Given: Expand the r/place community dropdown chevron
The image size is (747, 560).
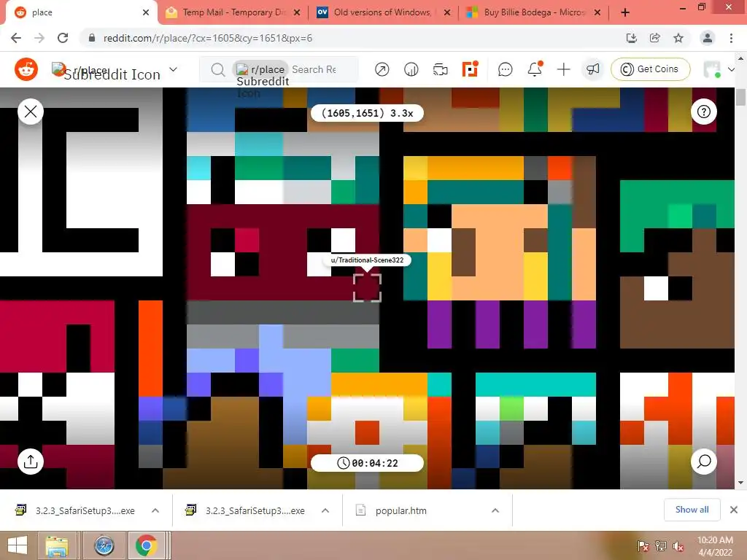Looking at the screenshot, I should 174,69.
